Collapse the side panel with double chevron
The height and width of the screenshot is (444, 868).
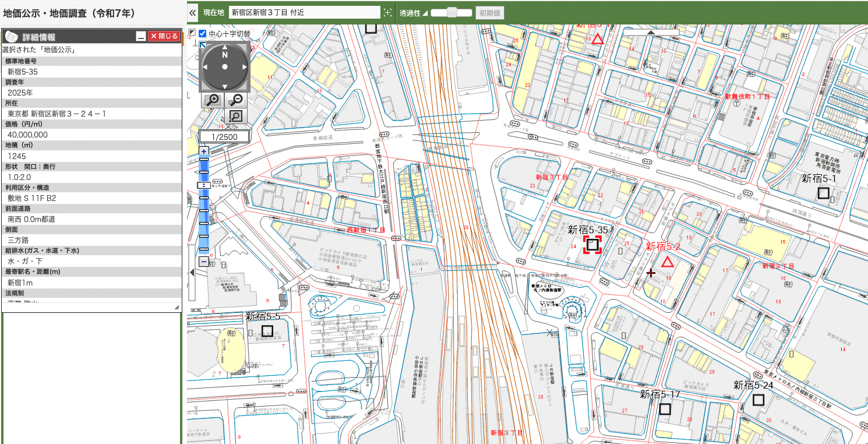[x=193, y=12]
